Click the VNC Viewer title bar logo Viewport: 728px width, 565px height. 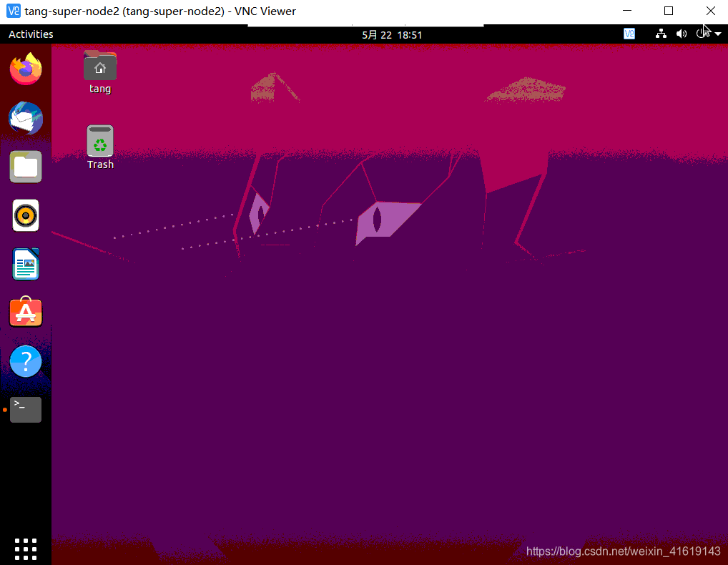coord(13,11)
